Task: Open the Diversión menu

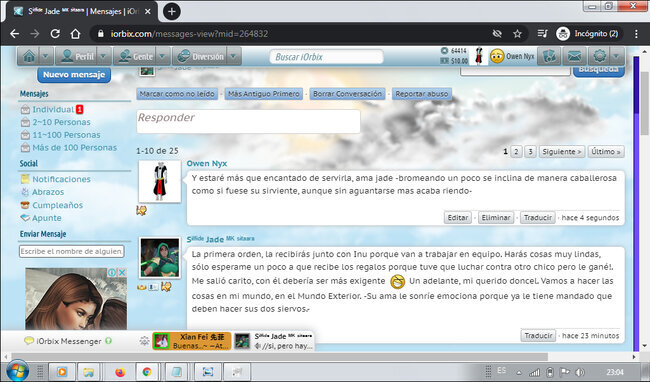Action: point(201,56)
